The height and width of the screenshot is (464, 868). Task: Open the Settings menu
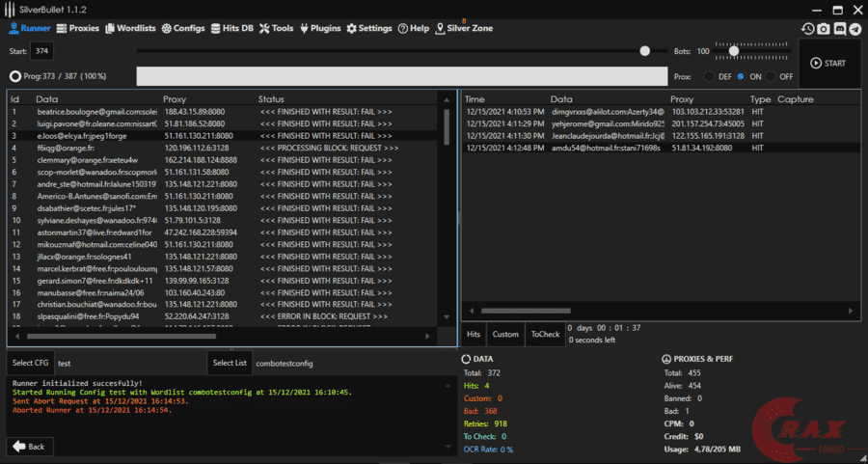(369, 29)
